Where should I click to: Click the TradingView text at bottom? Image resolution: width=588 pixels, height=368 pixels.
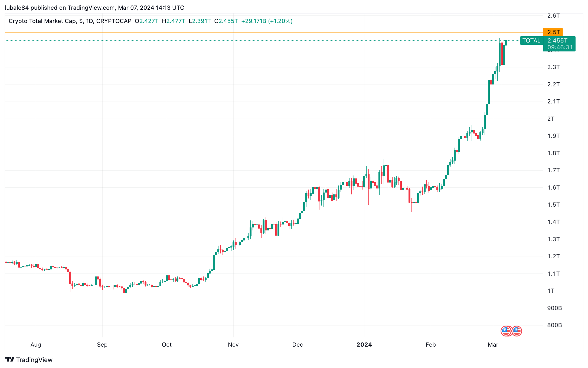click(34, 360)
